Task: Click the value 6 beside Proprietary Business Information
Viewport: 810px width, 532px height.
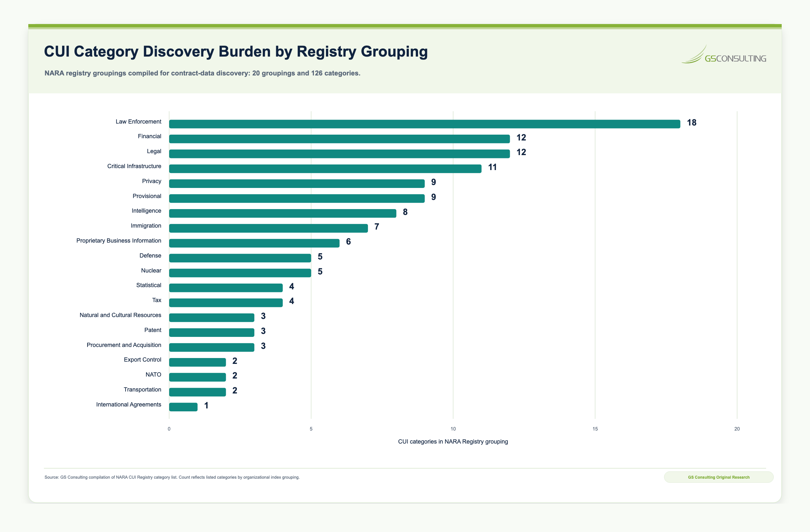Action: click(x=348, y=242)
